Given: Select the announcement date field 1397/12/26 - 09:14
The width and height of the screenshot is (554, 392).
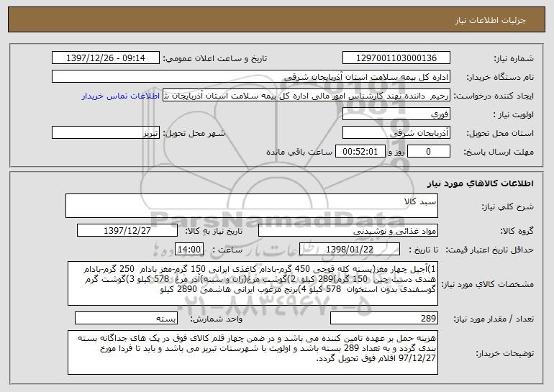Looking at the screenshot, I should click(106, 58).
